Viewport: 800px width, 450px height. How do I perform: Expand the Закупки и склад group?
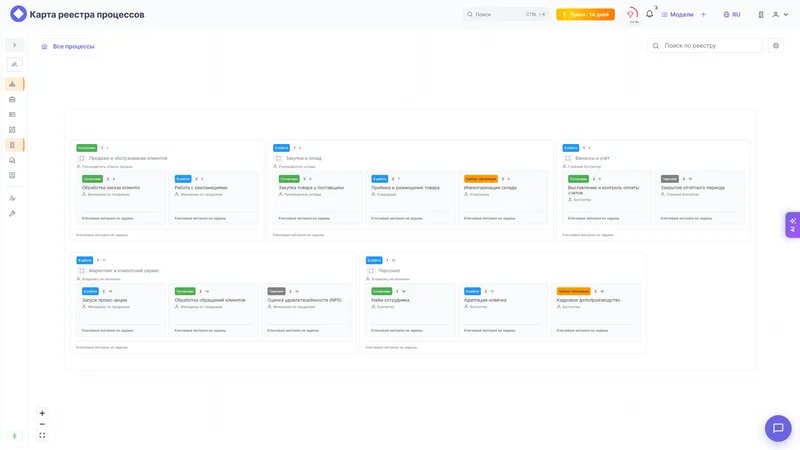click(279, 158)
